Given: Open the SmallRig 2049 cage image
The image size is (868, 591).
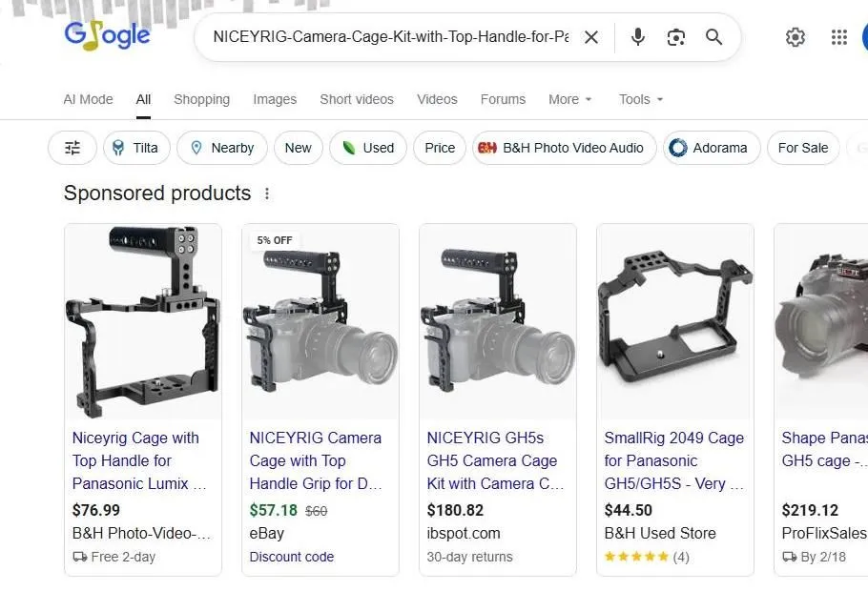Looking at the screenshot, I should (674, 321).
